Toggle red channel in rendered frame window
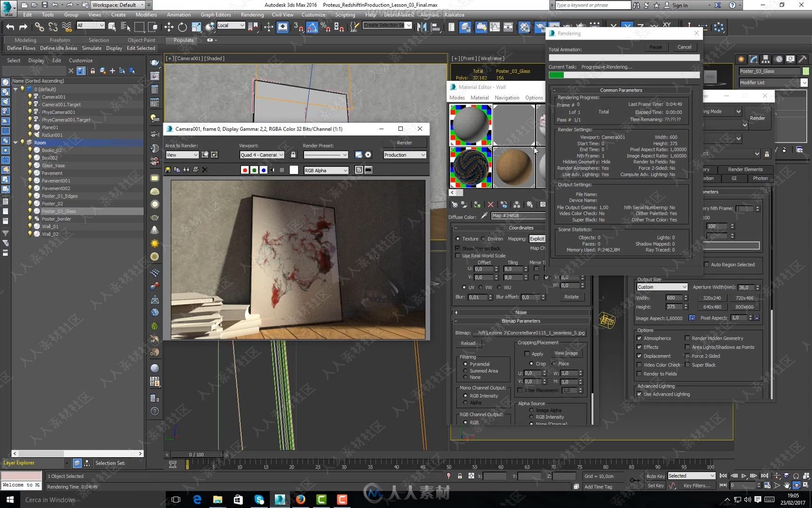The image size is (812, 508). pyautogui.click(x=245, y=170)
